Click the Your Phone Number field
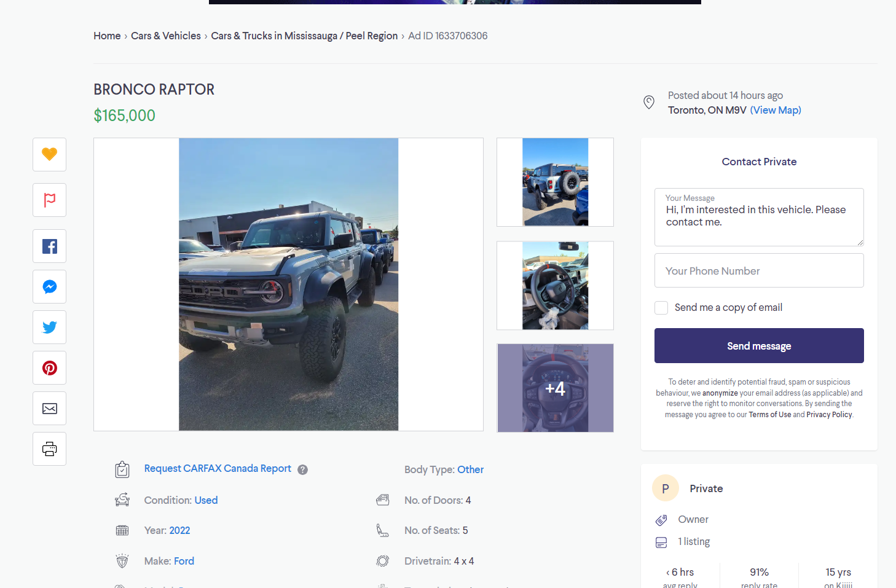Screen dimensions: 896x588 point(759,270)
